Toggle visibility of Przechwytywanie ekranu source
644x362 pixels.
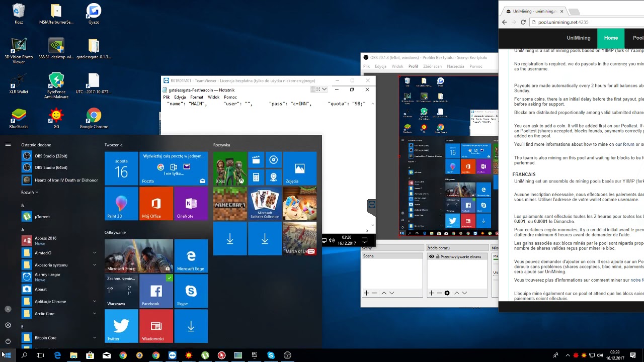(x=431, y=256)
